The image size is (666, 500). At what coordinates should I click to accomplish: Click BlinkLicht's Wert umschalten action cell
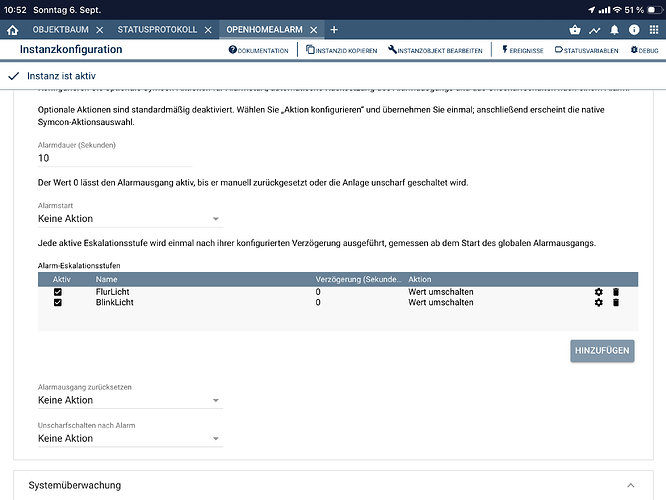pyautogui.click(x=441, y=302)
